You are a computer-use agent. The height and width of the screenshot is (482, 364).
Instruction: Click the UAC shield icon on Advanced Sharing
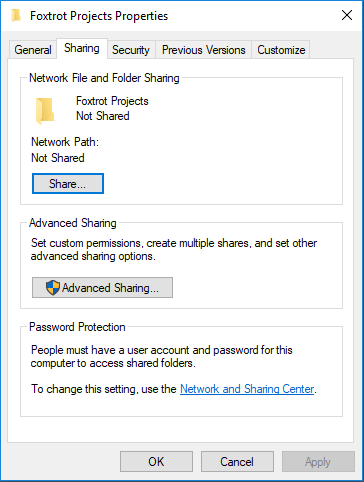[x=53, y=287]
